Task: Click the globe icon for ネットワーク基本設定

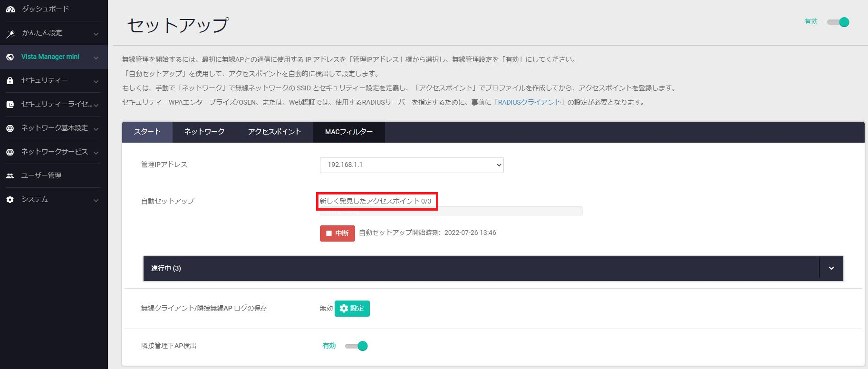Action: [10, 128]
